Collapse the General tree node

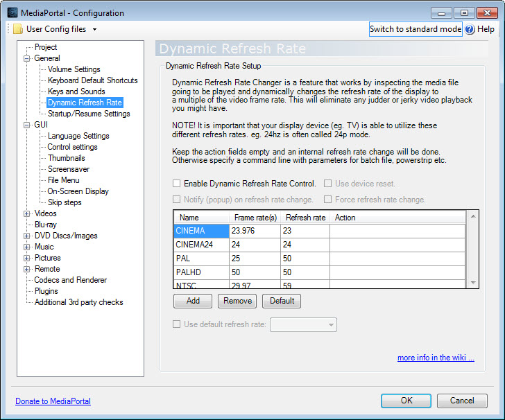(27, 59)
